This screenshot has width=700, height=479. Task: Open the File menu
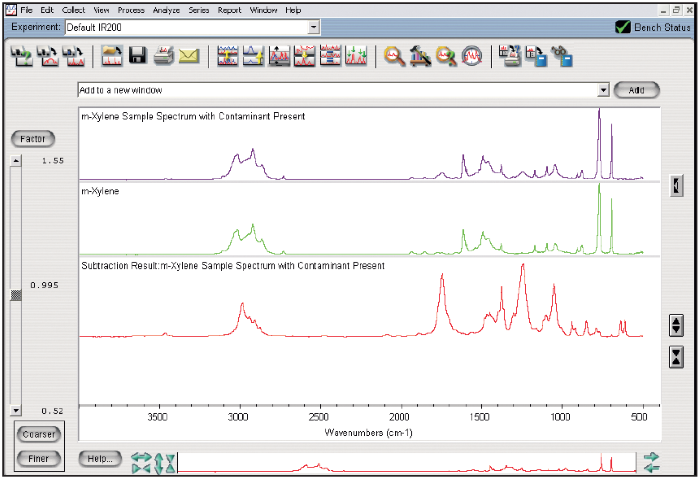tap(26, 10)
